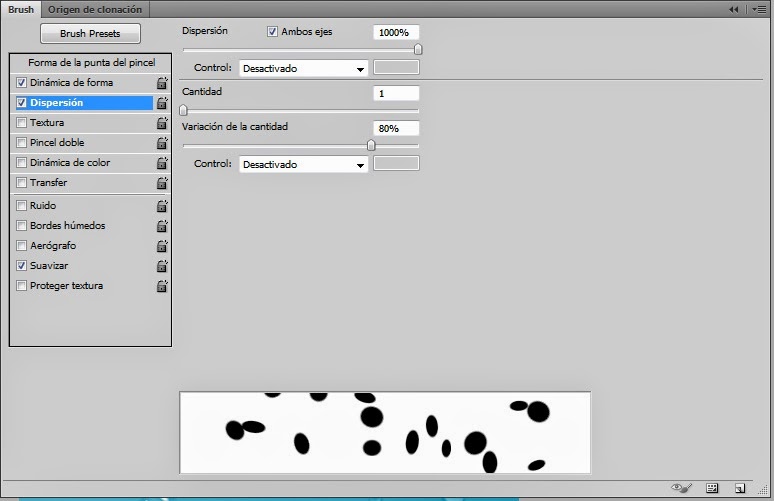
Task: Click the Cantidad value field
Action: 396,93
